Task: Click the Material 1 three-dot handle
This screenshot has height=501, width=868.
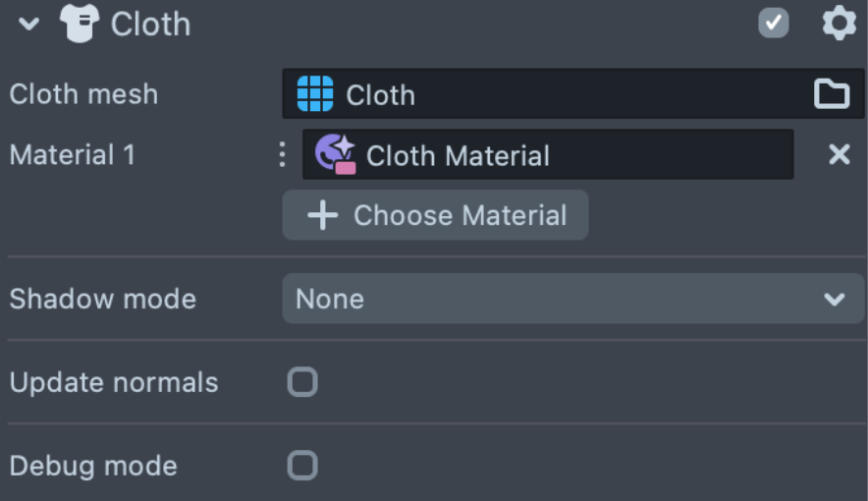Action: [x=283, y=155]
